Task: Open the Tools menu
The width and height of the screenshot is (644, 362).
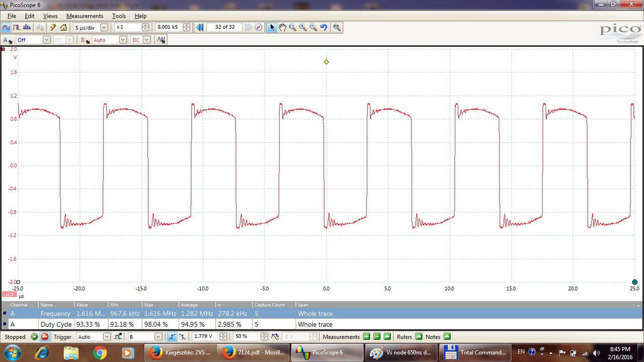Action: point(119,16)
